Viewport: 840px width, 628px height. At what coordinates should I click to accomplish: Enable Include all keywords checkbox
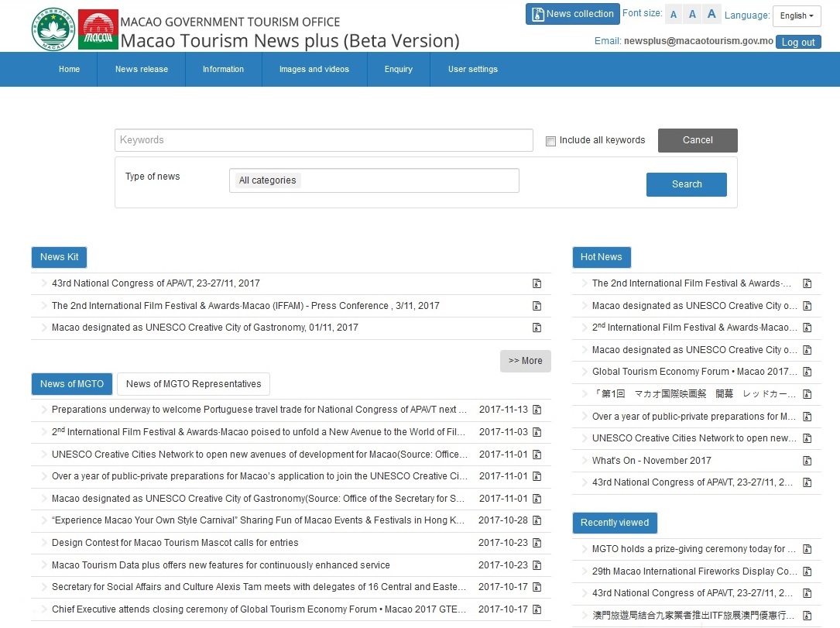click(x=550, y=141)
